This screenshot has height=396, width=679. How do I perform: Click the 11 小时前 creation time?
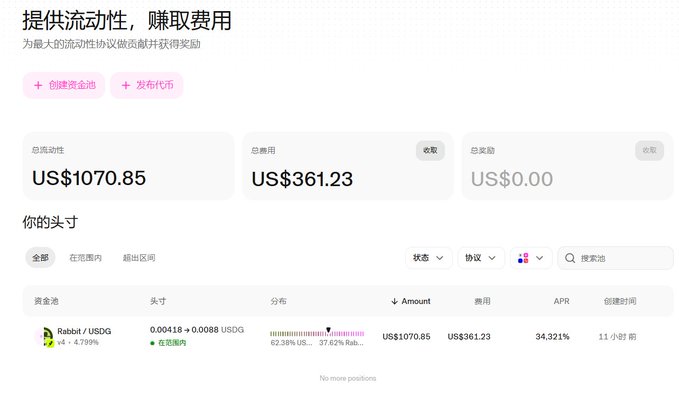pos(618,337)
